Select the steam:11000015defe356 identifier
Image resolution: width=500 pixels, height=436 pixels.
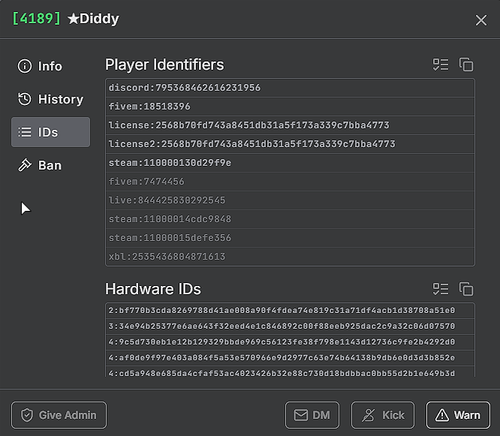[290, 238]
